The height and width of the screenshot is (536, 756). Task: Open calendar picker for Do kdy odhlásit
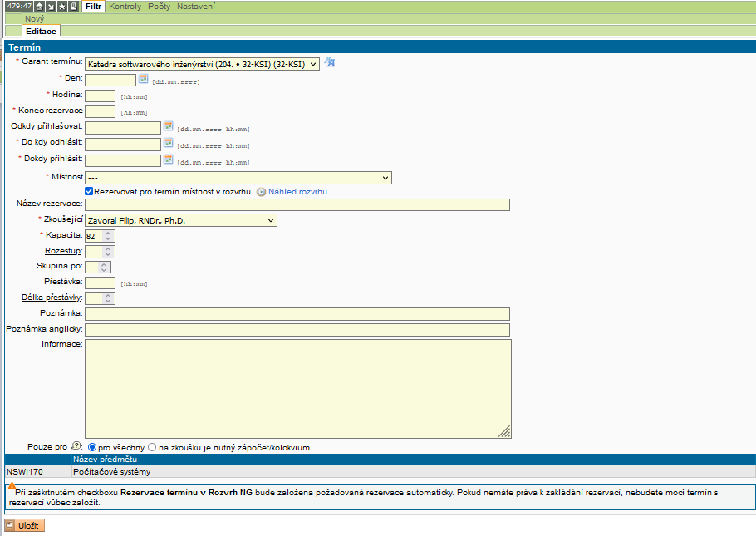[168, 143]
